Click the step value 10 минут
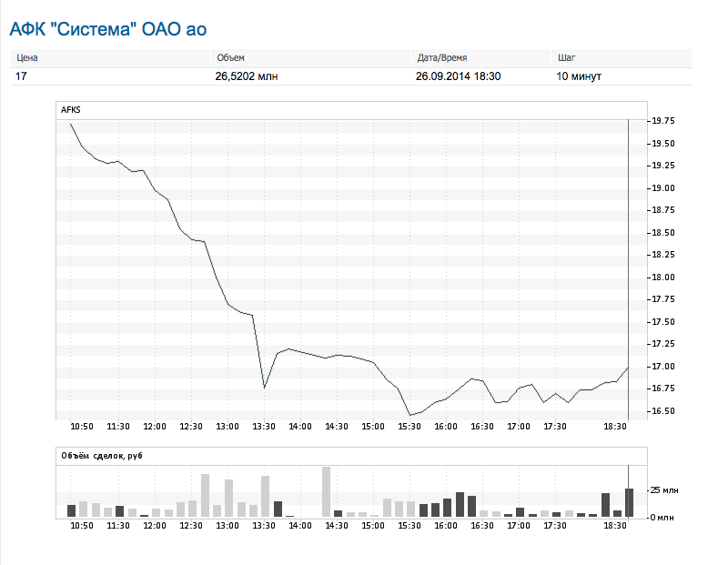728x565 pixels. click(x=579, y=76)
